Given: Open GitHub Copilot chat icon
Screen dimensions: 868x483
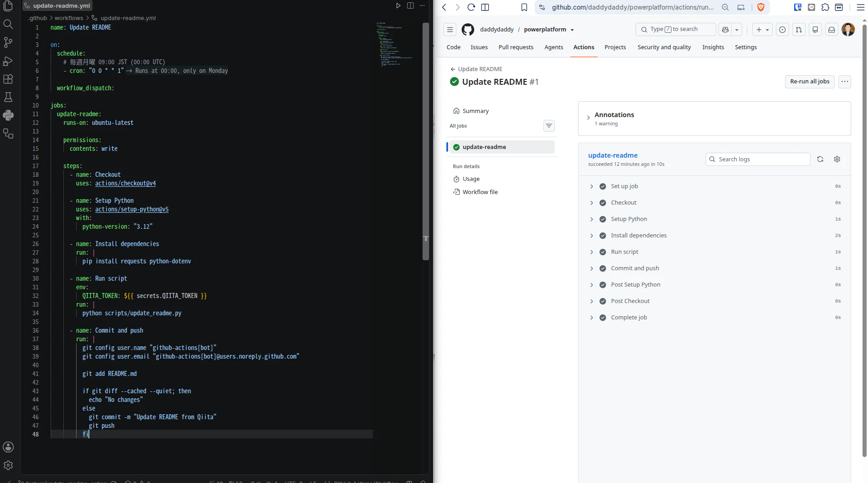Looking at the screenshot, I should [x=725, y=30].
